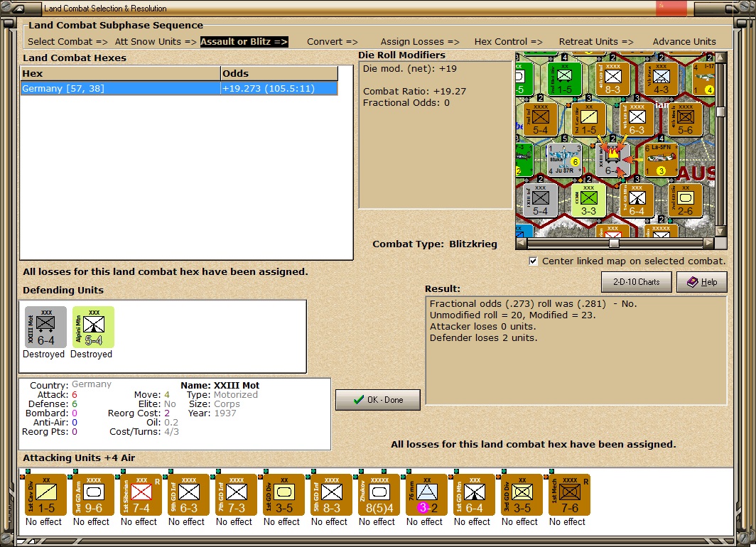Go to the Retreat Units subphase step
The height and width of the screenshot is (547, 756).
596,41
